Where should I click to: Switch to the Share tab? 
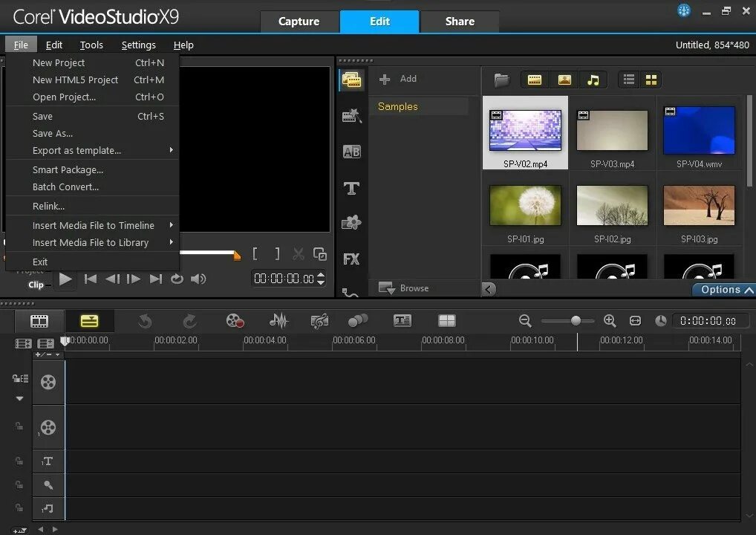[x=460, y=22]
